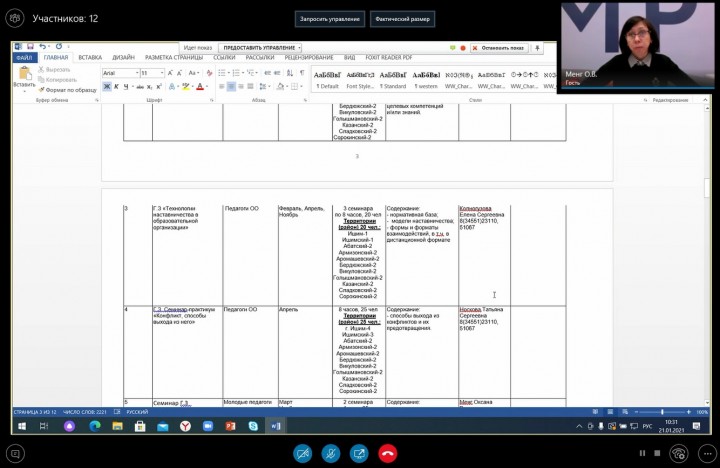Expand the font size dropdown
Viewport: 720px width, 468px height.
pos(161,73)
